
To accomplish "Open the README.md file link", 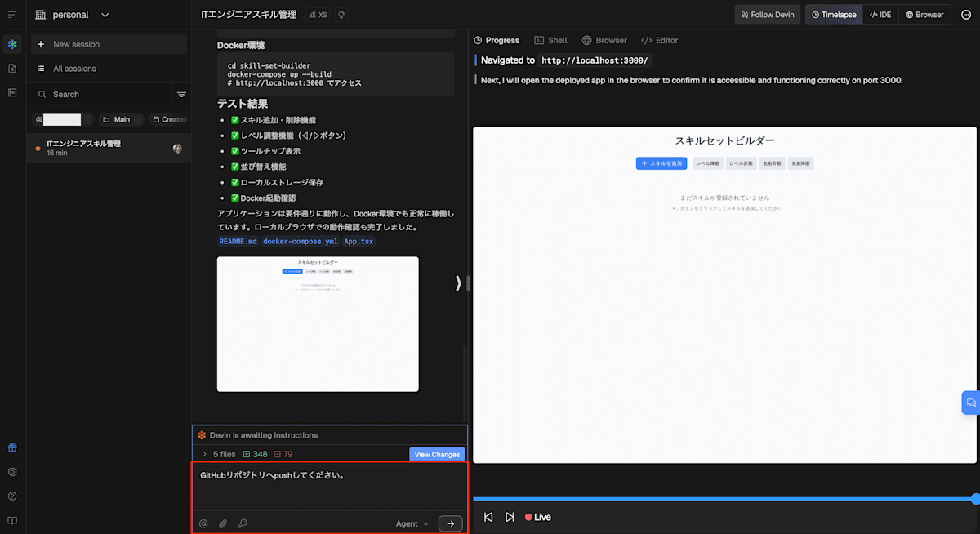I will coord(238,242).
